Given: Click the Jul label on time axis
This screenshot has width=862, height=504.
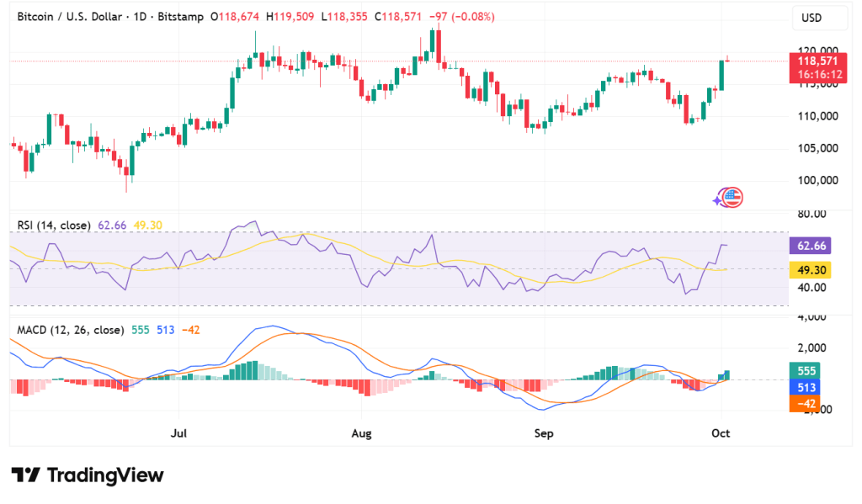Looking at the screenshot, I should [x=178, y=433].
